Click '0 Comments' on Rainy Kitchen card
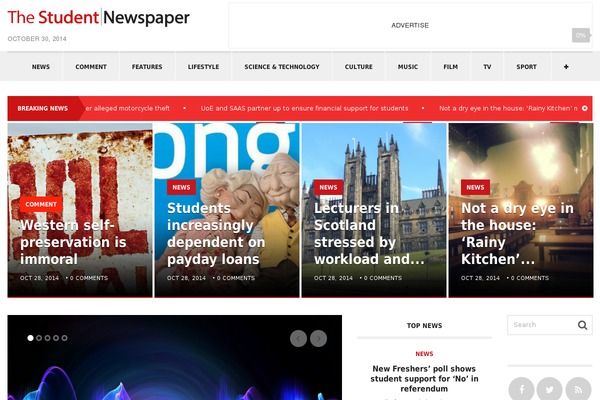The height and width of the screenshot is (400, 600). coord(530,278)
